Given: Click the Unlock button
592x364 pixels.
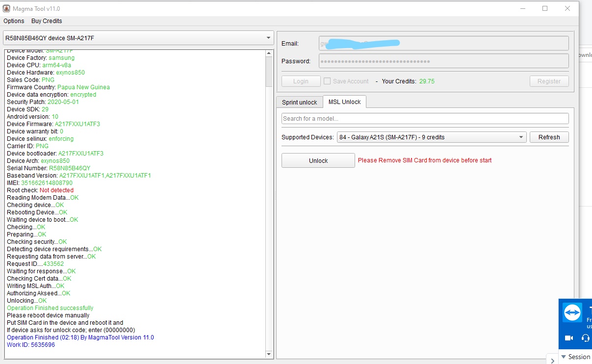Looking at the screenshot, I should click(x=318, y=160).
